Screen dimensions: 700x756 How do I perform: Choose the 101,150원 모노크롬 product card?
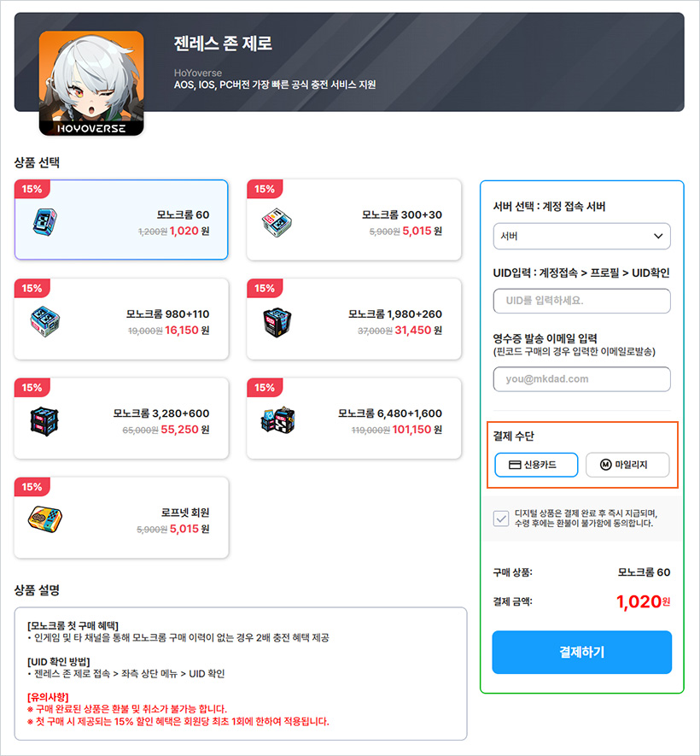[x=354, y=419]
